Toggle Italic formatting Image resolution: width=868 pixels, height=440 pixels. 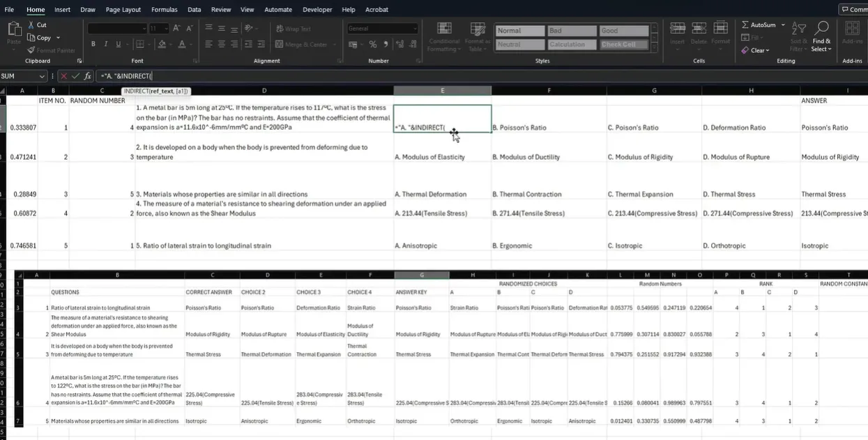point(105,45)
